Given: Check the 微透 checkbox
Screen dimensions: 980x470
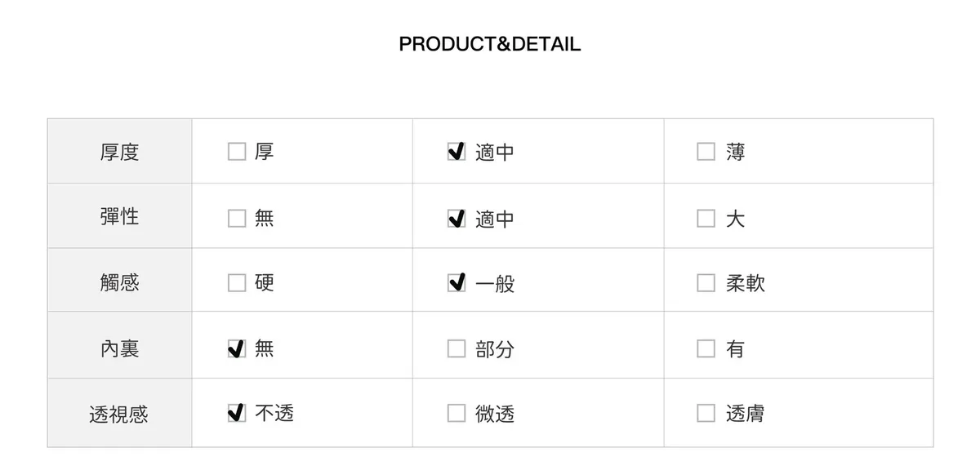Looking at the screenshot, I should pos(457,413).
